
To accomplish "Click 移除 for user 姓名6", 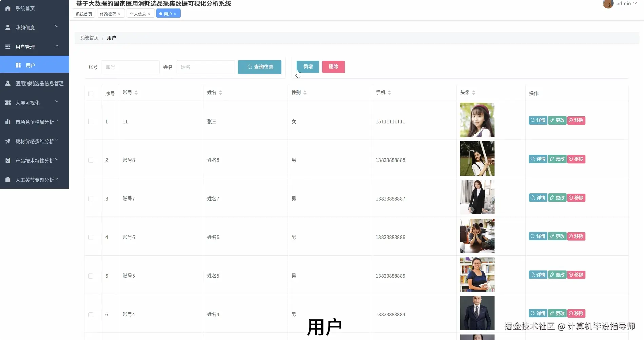I will click(576, 236).
